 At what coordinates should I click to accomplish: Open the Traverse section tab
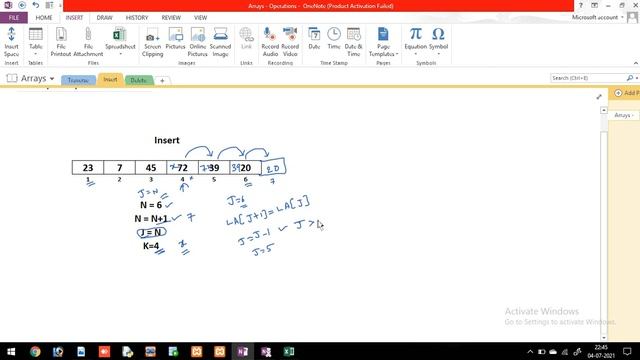pyautogui.click(x=78, y=80)
